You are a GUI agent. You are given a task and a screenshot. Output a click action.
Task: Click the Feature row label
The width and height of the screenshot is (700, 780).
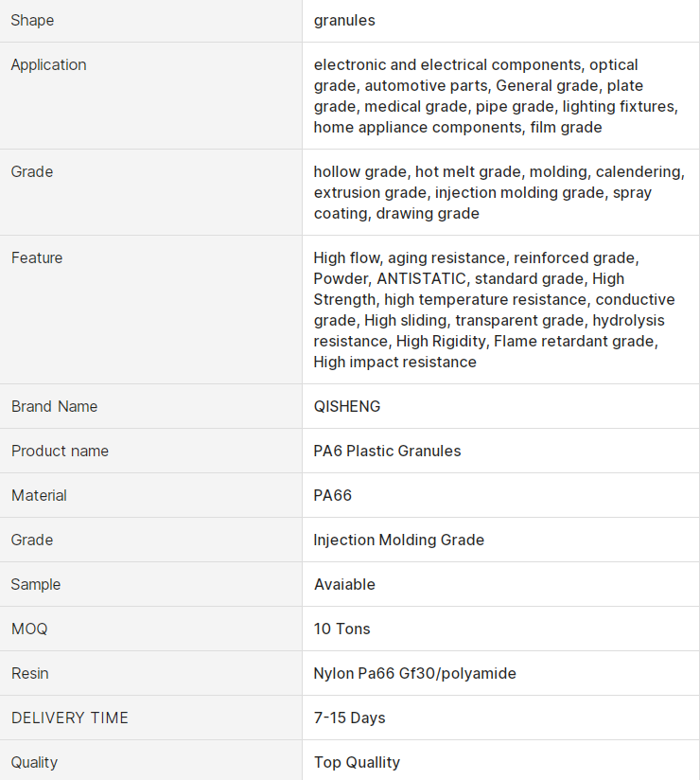point(37,257)
